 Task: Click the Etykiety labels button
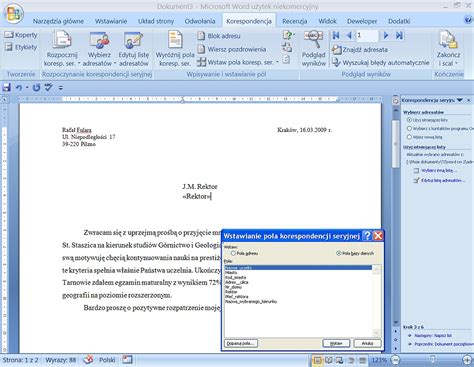click(x=21, y=47)
